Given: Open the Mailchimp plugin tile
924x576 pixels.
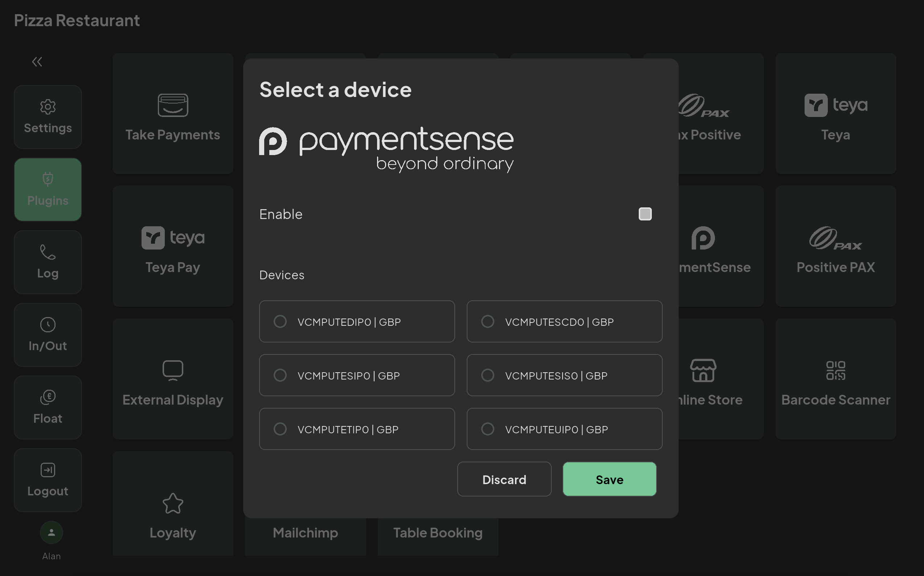Looking at the screenshot, I should point(305,536).
